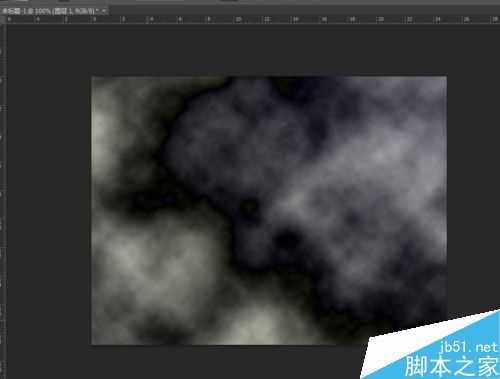Click the 0 mark on horizontal ruler
Image resolution: width=500 pixels, height=379 pixels.
pos(9,19)
